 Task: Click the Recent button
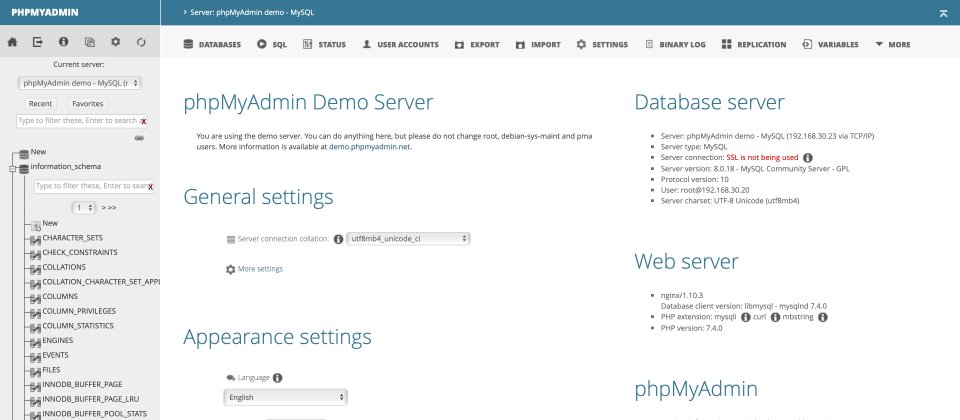point(40,104)
